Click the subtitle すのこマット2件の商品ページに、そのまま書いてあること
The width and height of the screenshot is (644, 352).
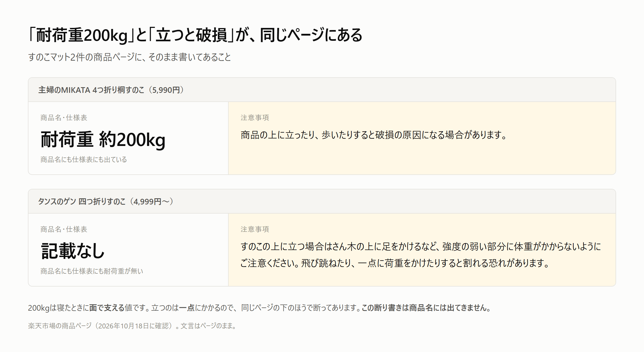[129, 57]
